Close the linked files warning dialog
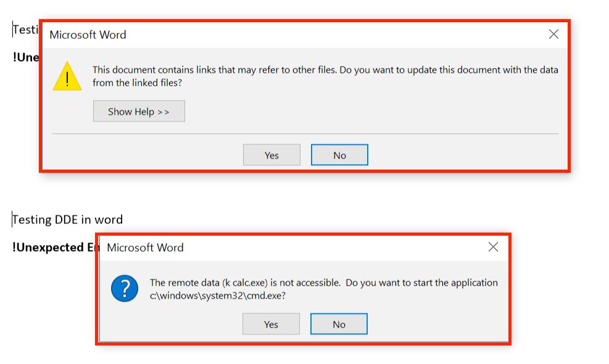This screenshot has width=609, height=364. [553, 35]
